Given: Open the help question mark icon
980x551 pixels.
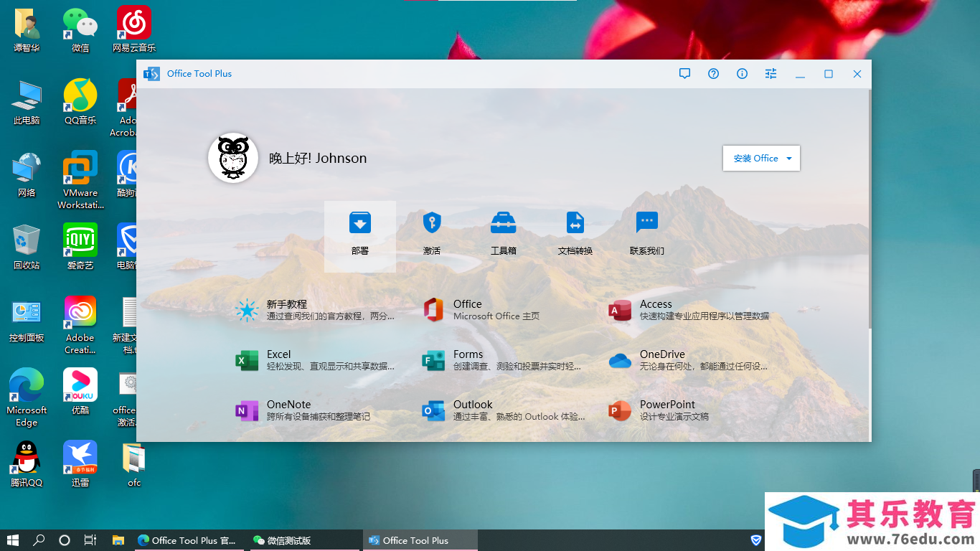Looking at the screenshot, I should 713,74.
